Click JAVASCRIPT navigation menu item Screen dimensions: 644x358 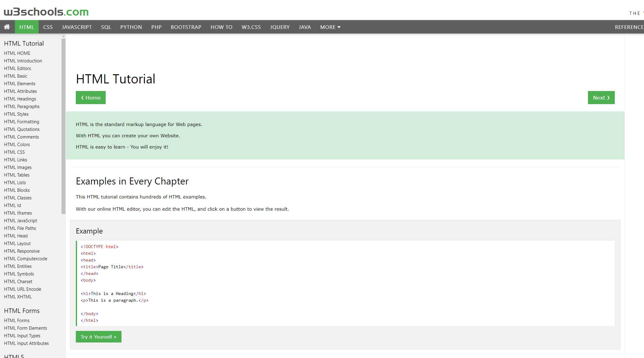(77, 26)
